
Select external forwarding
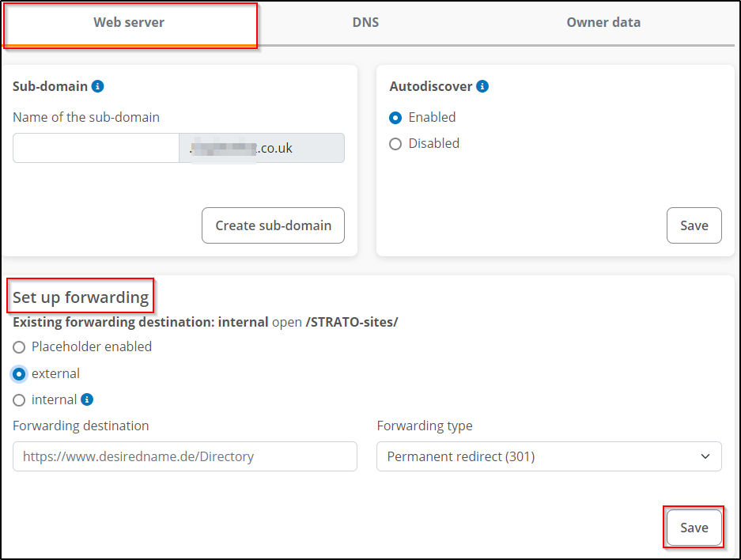click(17, 373)
